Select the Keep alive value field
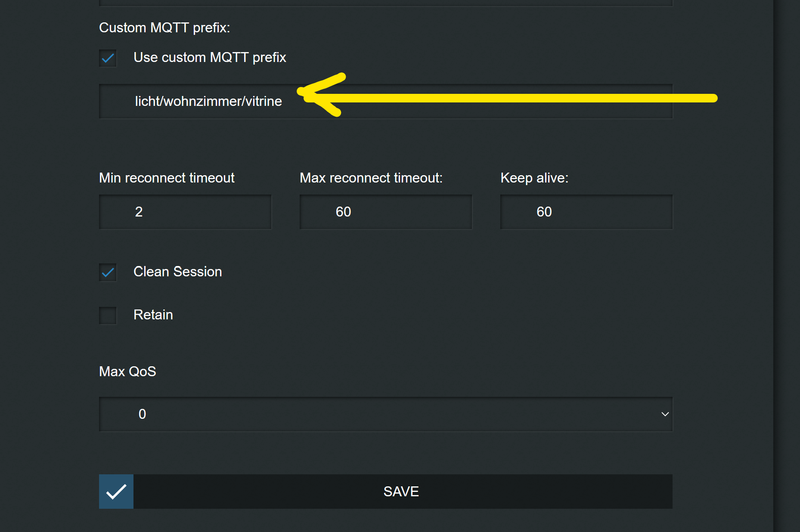 click(586, 212)
